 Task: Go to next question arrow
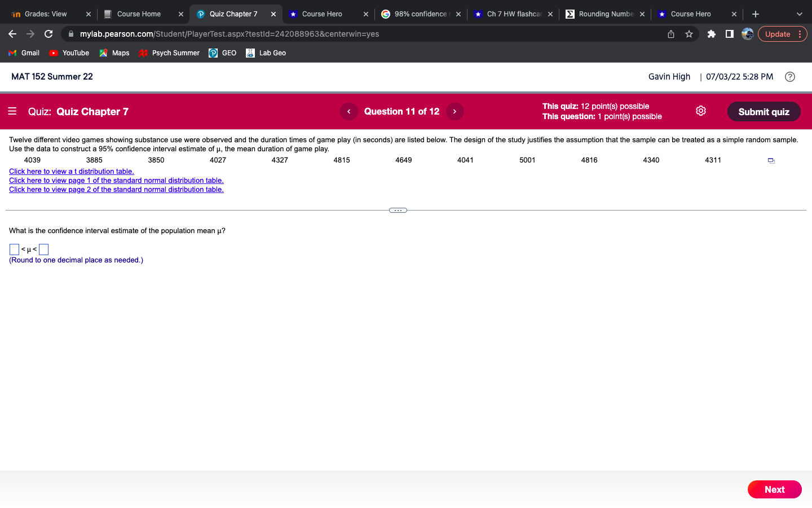tap(454, 112)
